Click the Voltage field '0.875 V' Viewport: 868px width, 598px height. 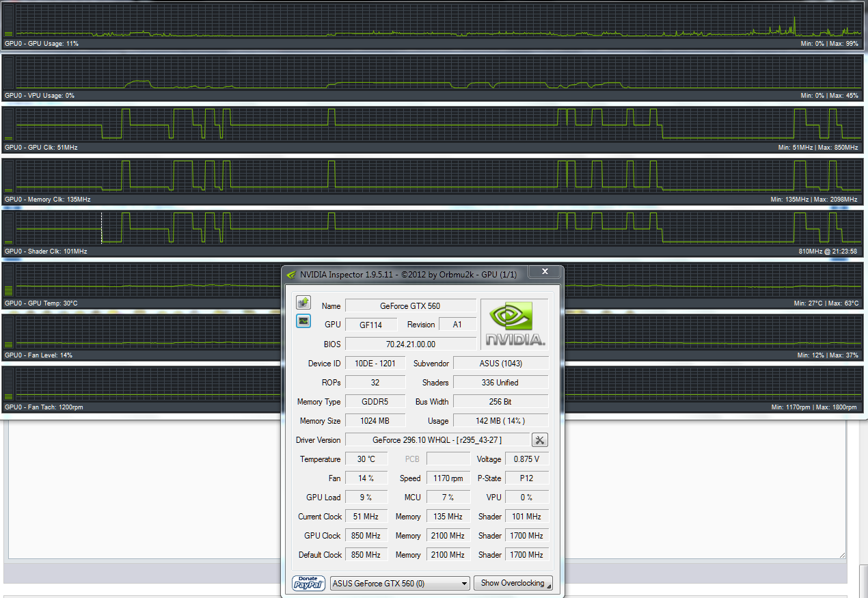(x=526, y=459)
